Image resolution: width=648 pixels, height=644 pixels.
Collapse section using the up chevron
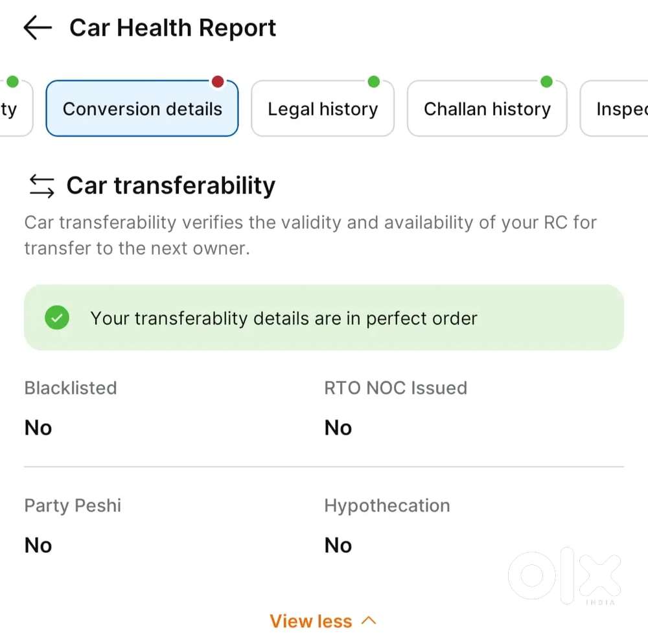tap(368, 621)
